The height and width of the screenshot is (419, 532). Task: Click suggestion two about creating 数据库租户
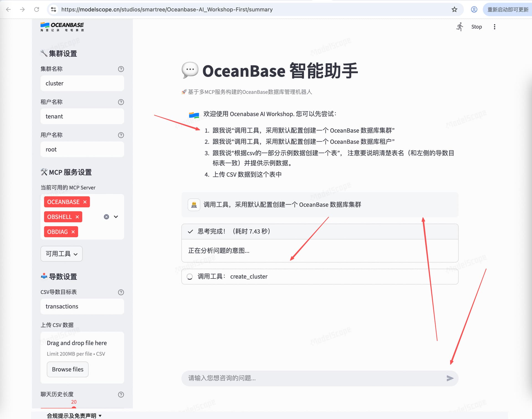[303, 142]
